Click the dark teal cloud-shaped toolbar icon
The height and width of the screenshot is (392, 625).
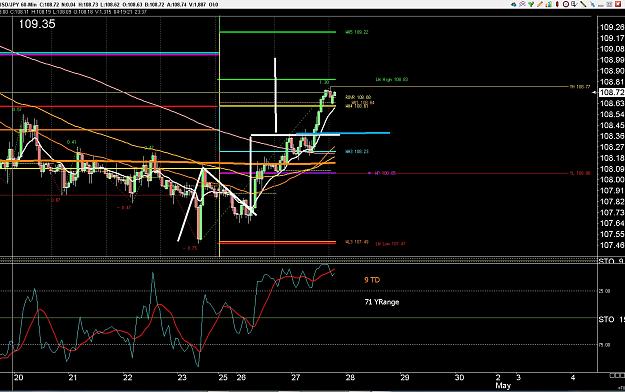coord(513,4)
